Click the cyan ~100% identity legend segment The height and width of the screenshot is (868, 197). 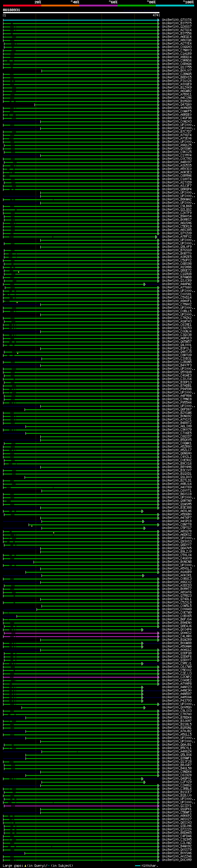pos(175,6)
